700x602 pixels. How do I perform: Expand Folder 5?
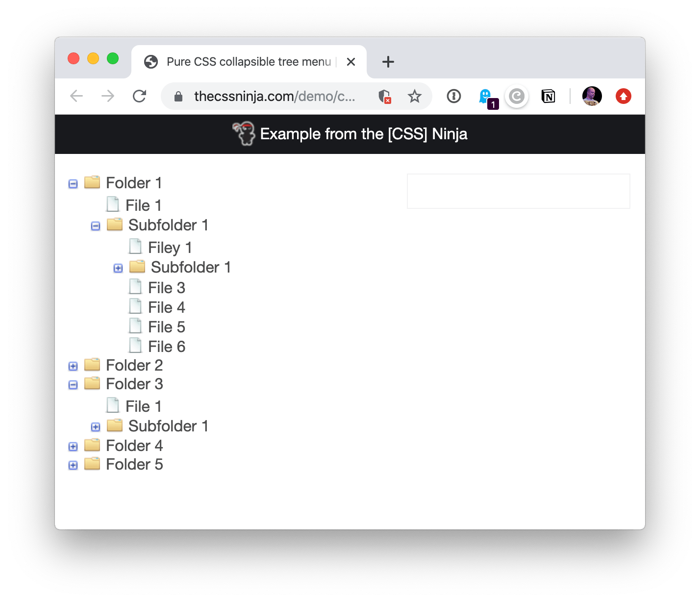73,465
